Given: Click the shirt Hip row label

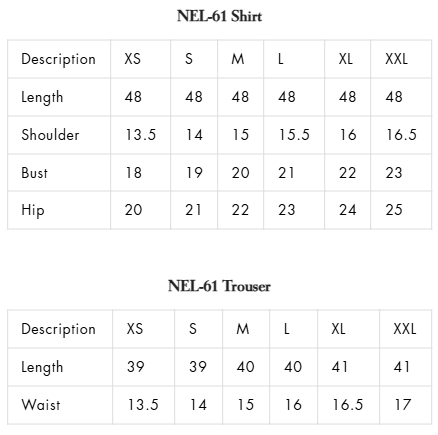Looking at the screenshot, I should 33,210.
